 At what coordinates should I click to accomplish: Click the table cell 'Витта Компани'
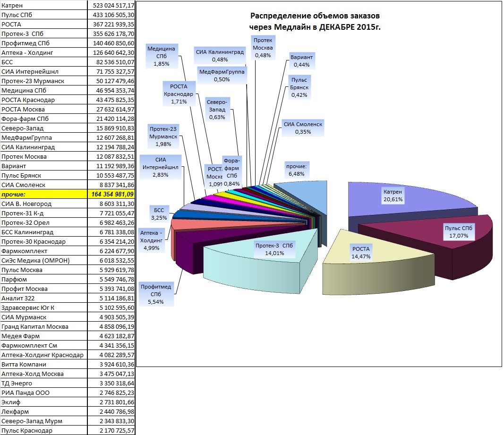[x=44, y=364]
